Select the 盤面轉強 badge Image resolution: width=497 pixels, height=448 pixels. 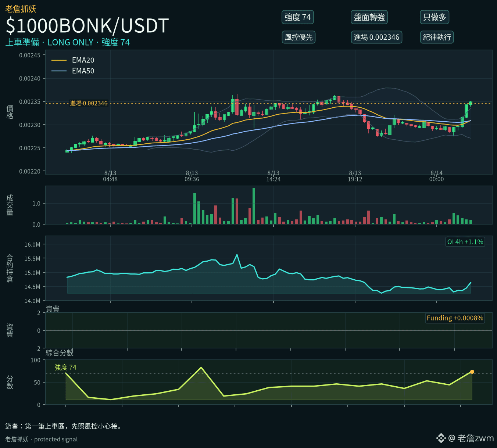[369, 17]
